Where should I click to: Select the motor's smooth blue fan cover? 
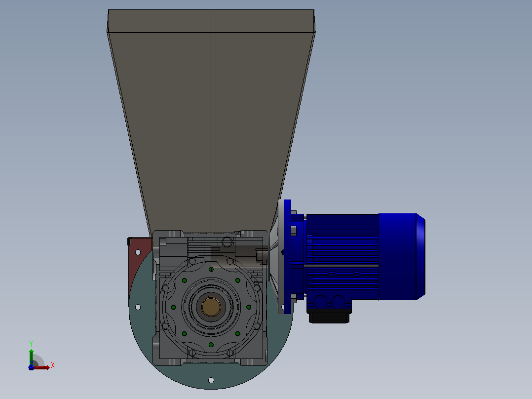pos(402,257)
